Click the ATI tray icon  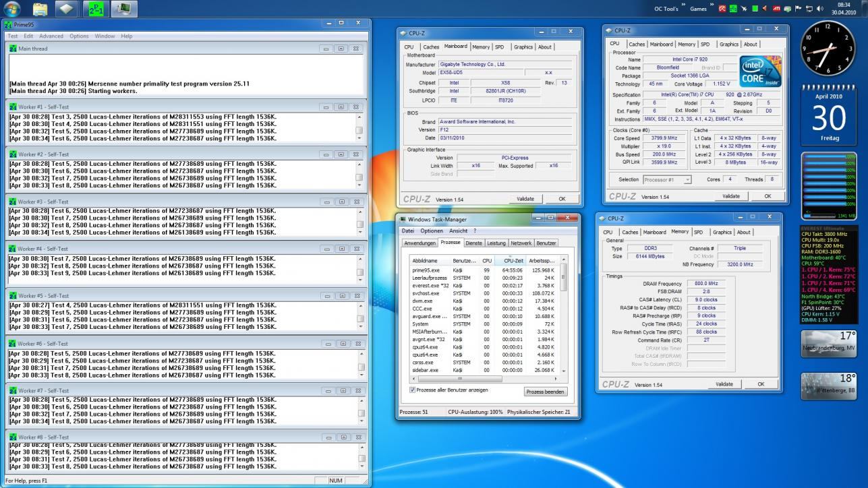(776, 9)
